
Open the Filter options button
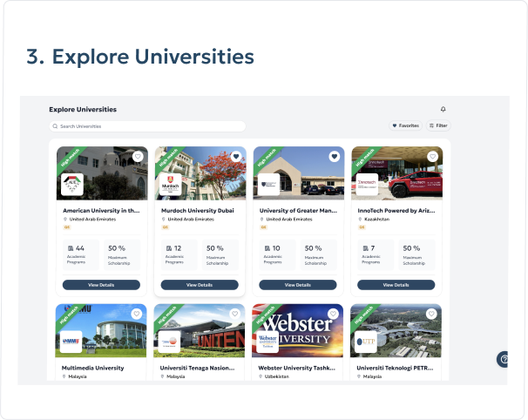438,125
